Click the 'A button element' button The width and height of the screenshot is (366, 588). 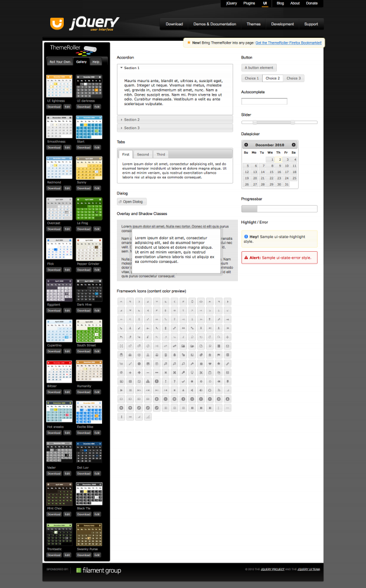click(x=259, y=67)
